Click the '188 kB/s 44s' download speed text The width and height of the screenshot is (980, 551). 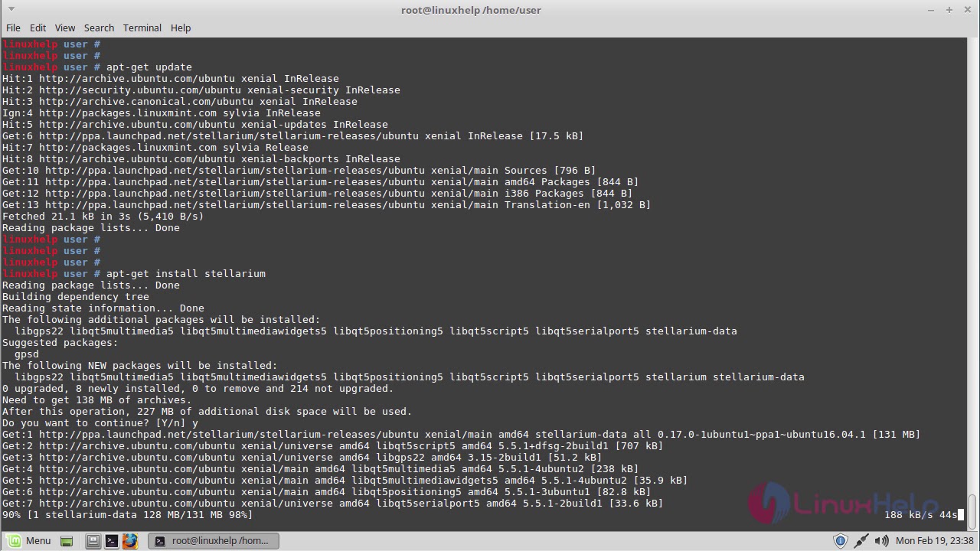[x=921, y=514]
